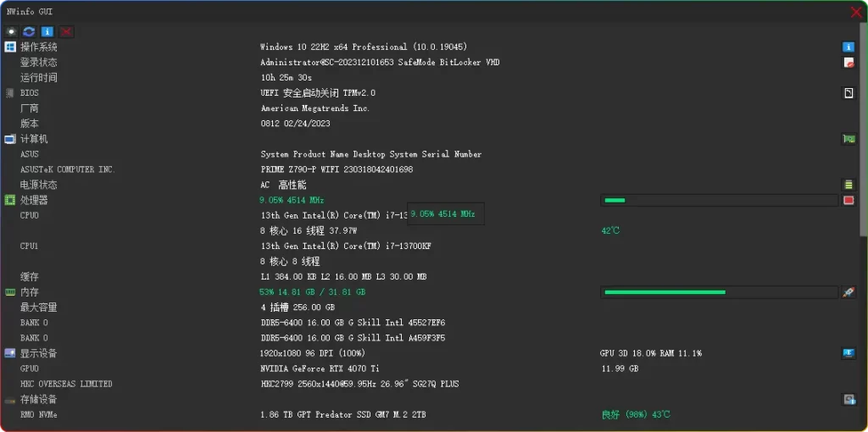Click the '11.99 GB' GPU memory value
The width and height of the screenshot is (868, 432).
point(620,368)
